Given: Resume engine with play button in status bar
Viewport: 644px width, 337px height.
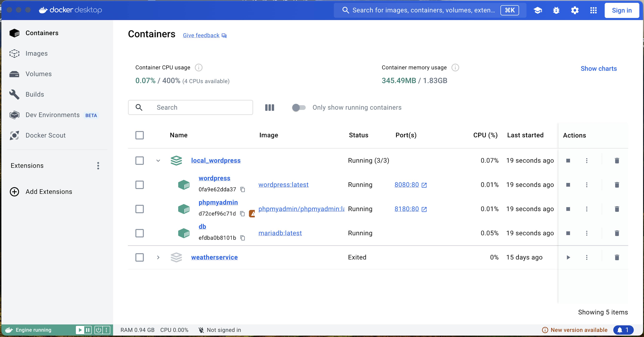Looking at the screenshot, I should [x=80, y=330].
